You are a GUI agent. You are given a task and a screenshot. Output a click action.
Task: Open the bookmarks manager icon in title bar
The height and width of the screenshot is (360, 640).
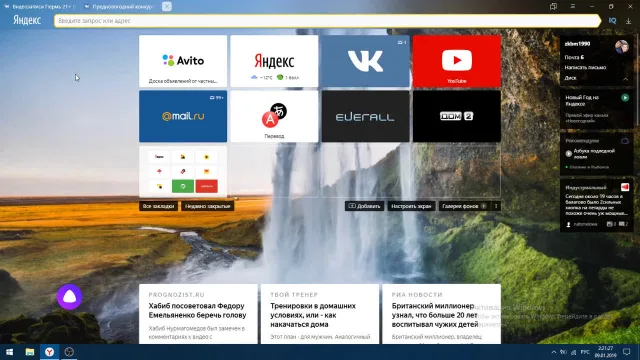pyautogui.click(x=553, y=7)
